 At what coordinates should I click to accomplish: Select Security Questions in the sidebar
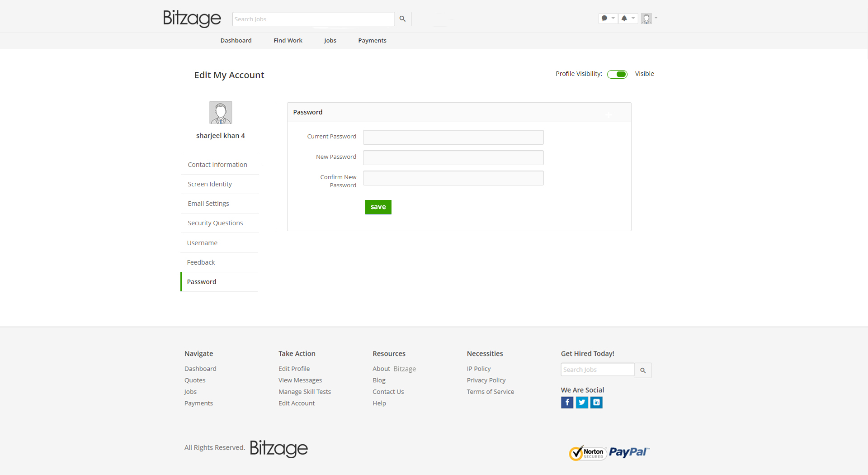215,223
